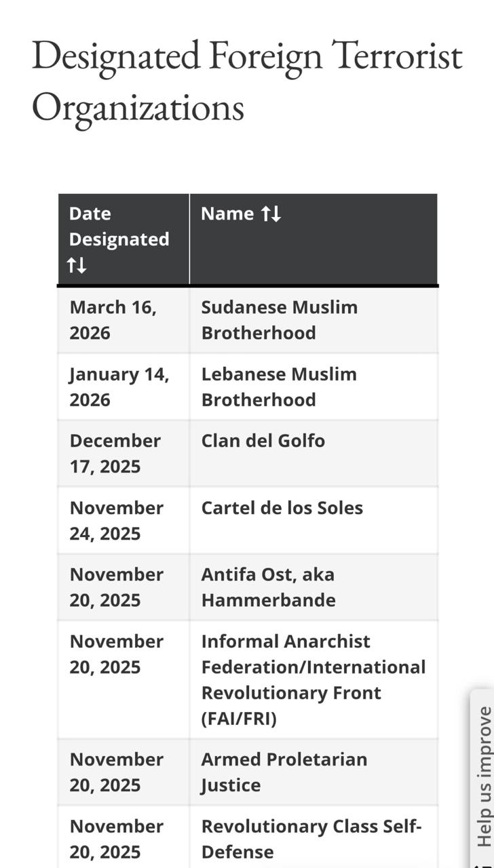Select the Lebanese Muslim Brotherhood entry

pyautogui.click(x=278, y=387)
